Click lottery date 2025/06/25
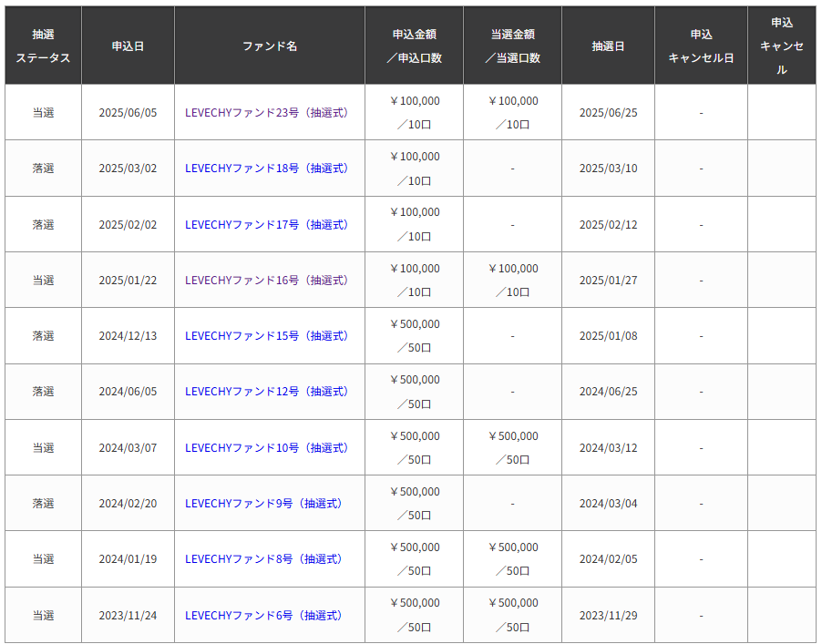The image size is (822, 644). pos(608,113)
